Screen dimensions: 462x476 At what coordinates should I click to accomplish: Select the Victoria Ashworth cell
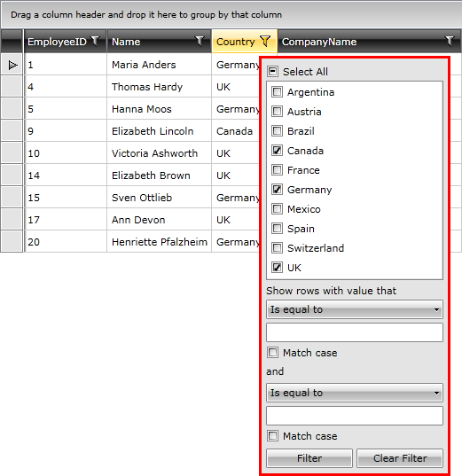(159, 153)
